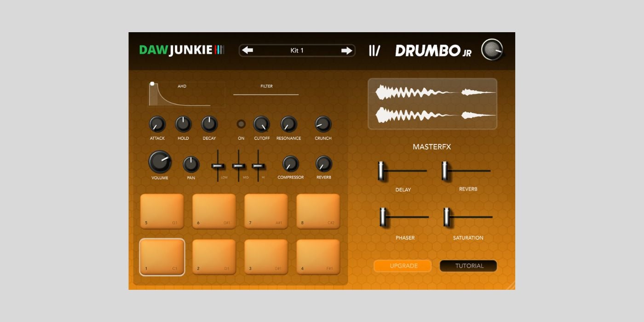This screenshot has height=322, width=644.
Task: Click the Low EQ fader
Action: (218, 166)
